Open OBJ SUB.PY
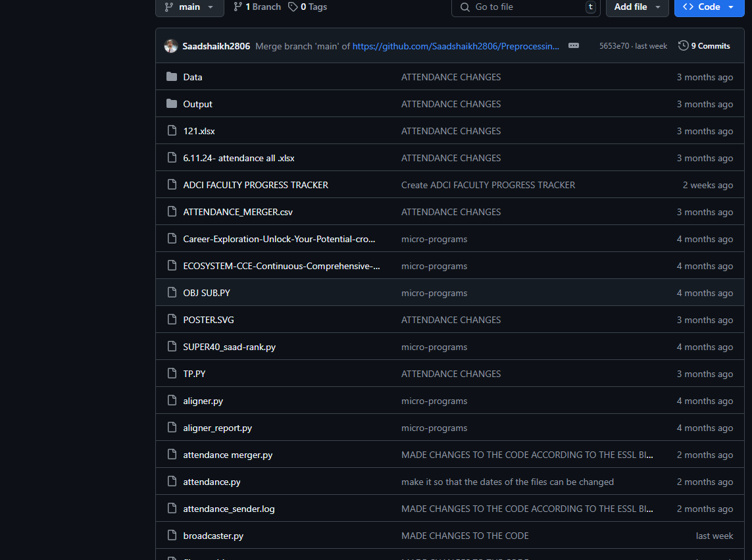This screenshot has width=752, height=560. tap(207, 293)
